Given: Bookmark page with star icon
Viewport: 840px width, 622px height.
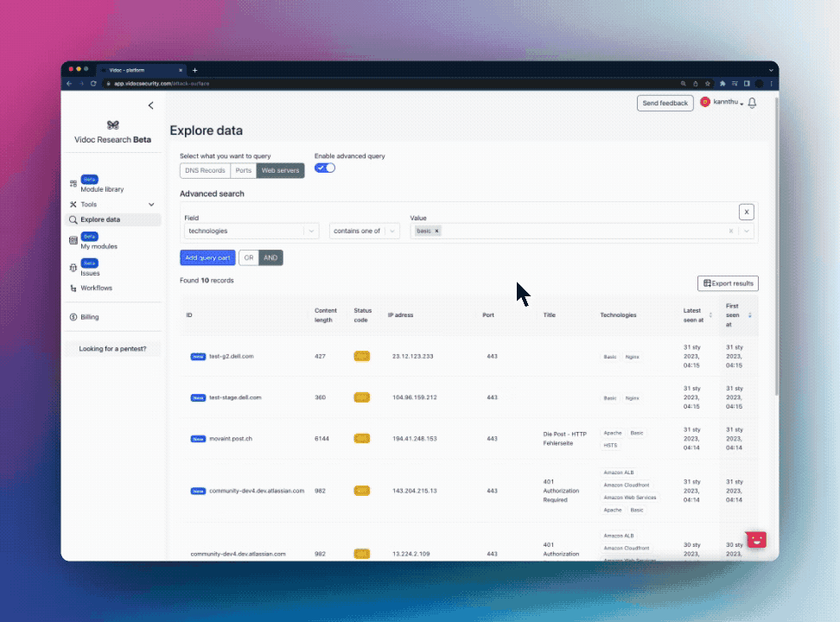Looking at the screenshot, I should (x=708, y=84).
